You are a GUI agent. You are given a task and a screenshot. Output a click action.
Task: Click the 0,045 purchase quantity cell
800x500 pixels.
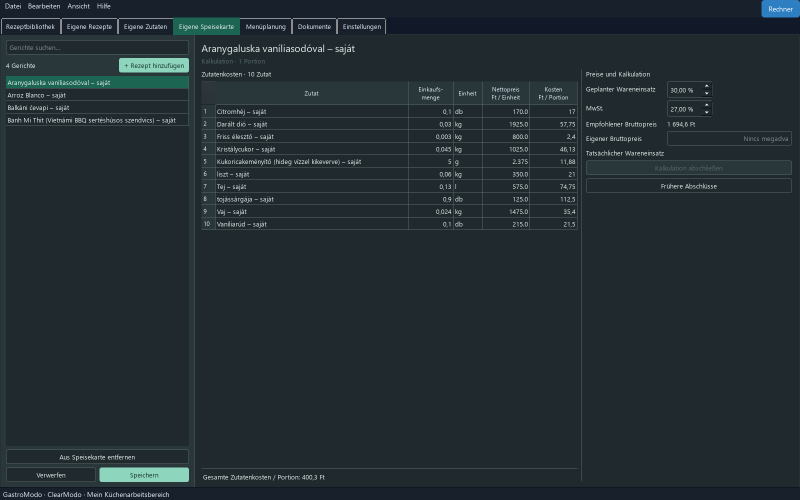[431, 149]
